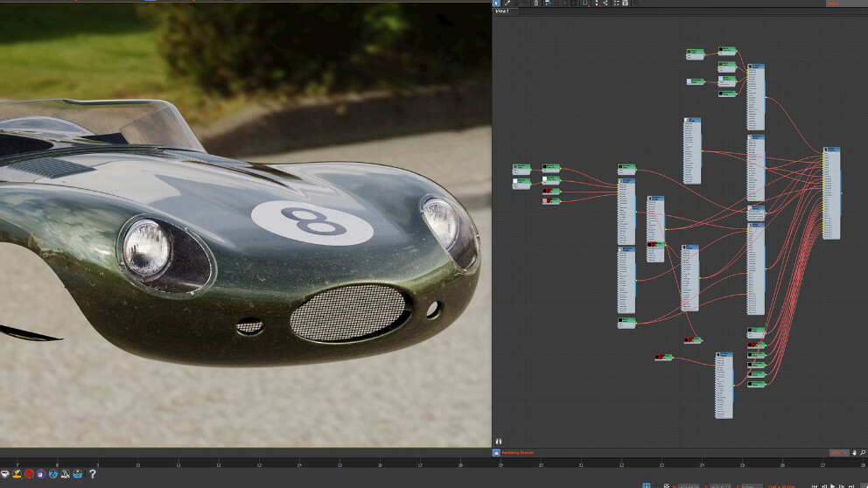Click the red round icon in bottom toolbar

[29, 474]
